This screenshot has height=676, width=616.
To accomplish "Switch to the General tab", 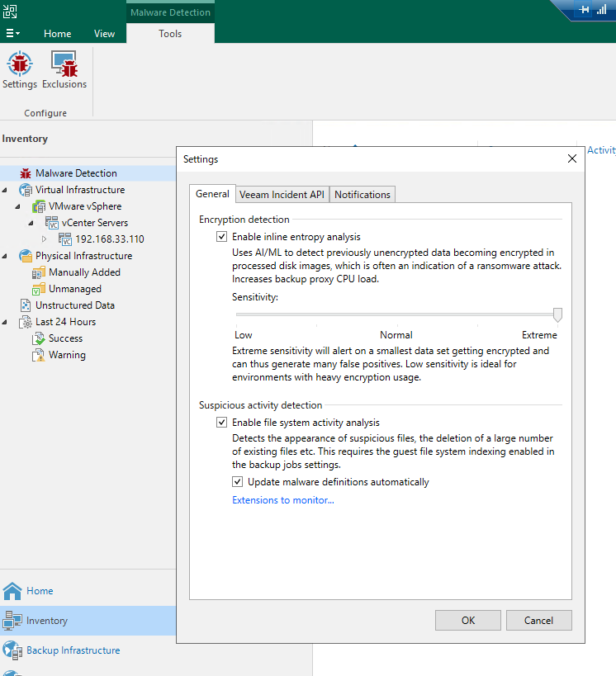I will [x=212, y=194].
